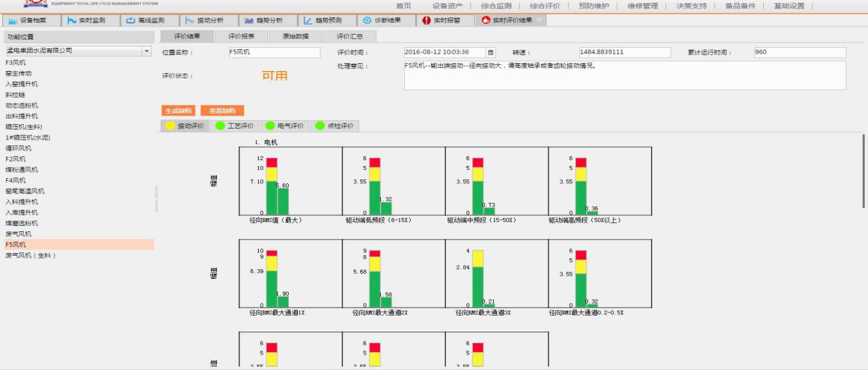The image size is (868, 370).
Task: Switch to 评价汇总 sub-tab
Action: coord(350,37)
